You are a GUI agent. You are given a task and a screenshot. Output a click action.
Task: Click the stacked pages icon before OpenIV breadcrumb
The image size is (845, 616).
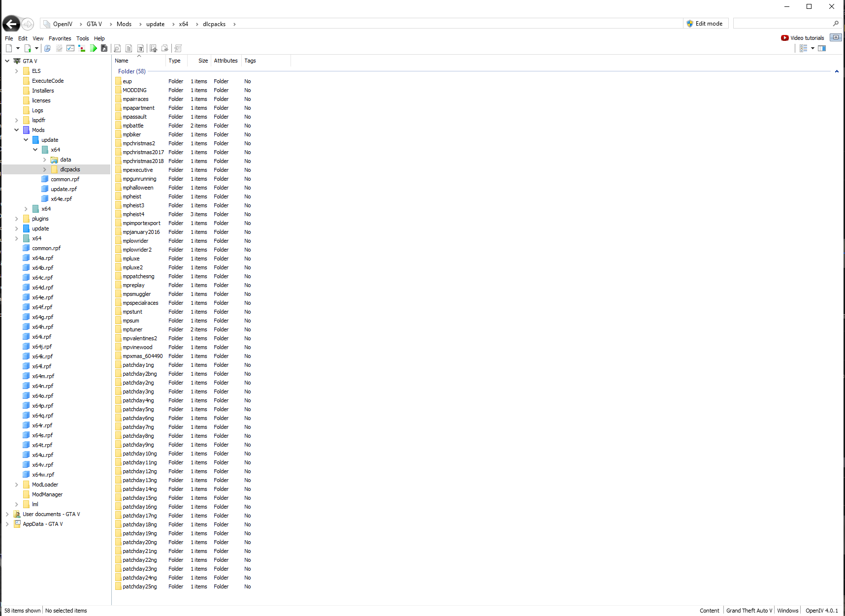click(46, 24)
